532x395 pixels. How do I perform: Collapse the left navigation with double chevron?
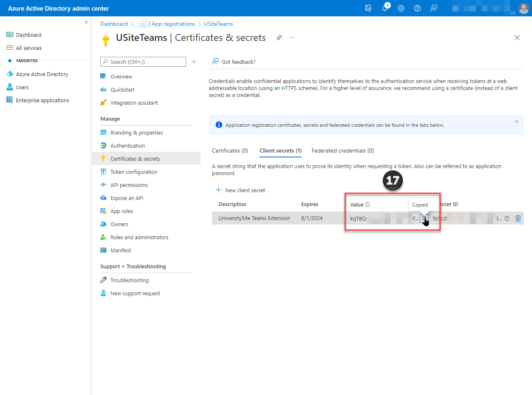(86, 22)
